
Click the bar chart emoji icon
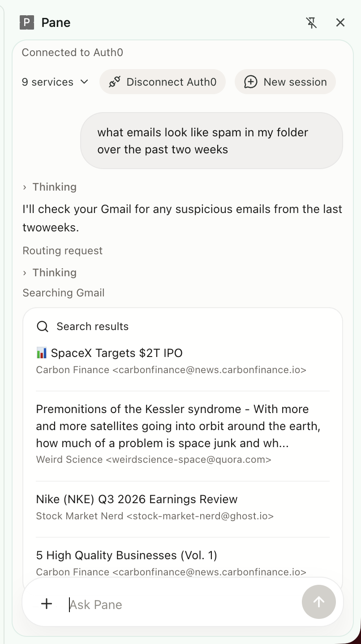(x=42, y=353)
